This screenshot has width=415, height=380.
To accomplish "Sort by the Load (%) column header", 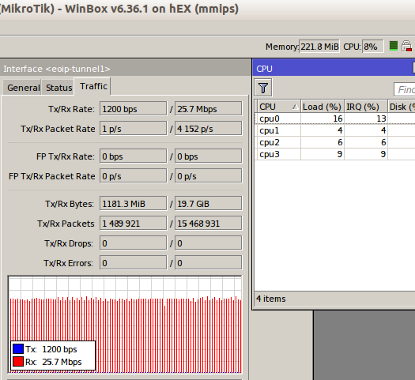I will tap(322, 107).
